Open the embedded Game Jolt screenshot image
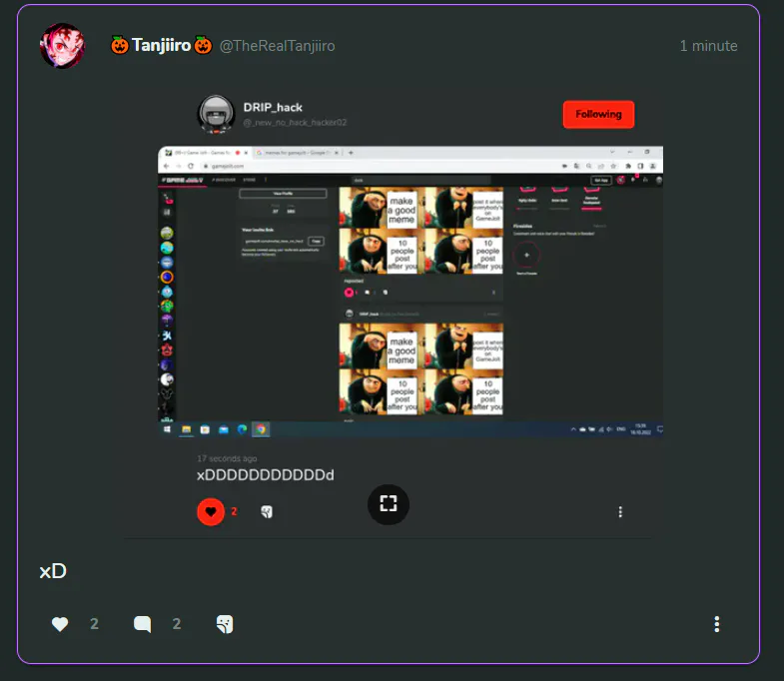The height and width of the screenshot is (681, 784). click(x=410, y=292)
